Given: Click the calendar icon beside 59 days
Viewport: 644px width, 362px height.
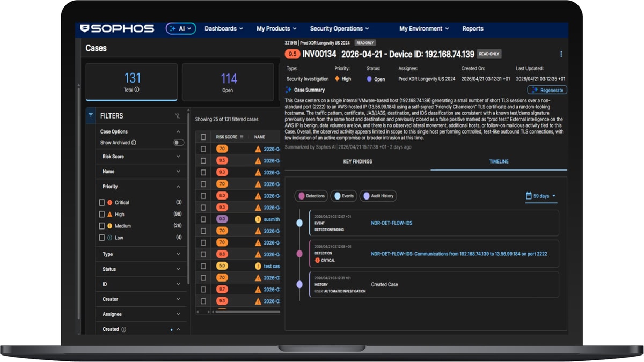Looking at the screenshot, I should [x=529, y=196].
